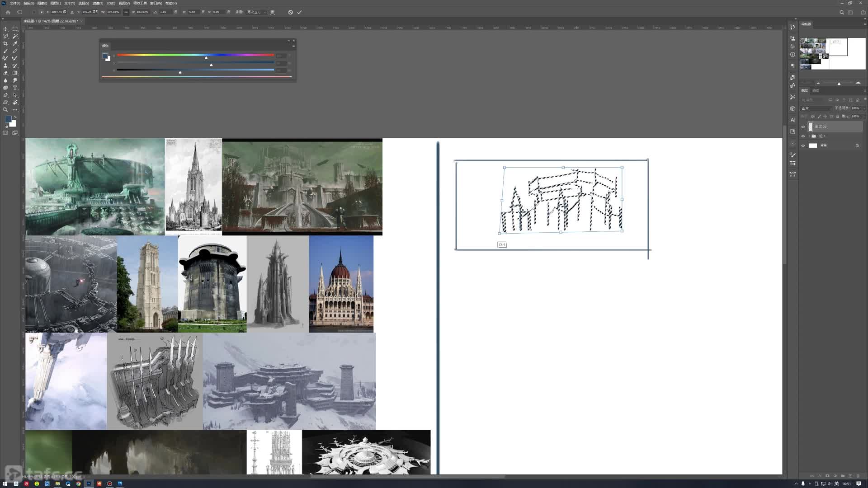868x488 pixels.
Task: Select the Crop tool
Action: pos(5,44)
